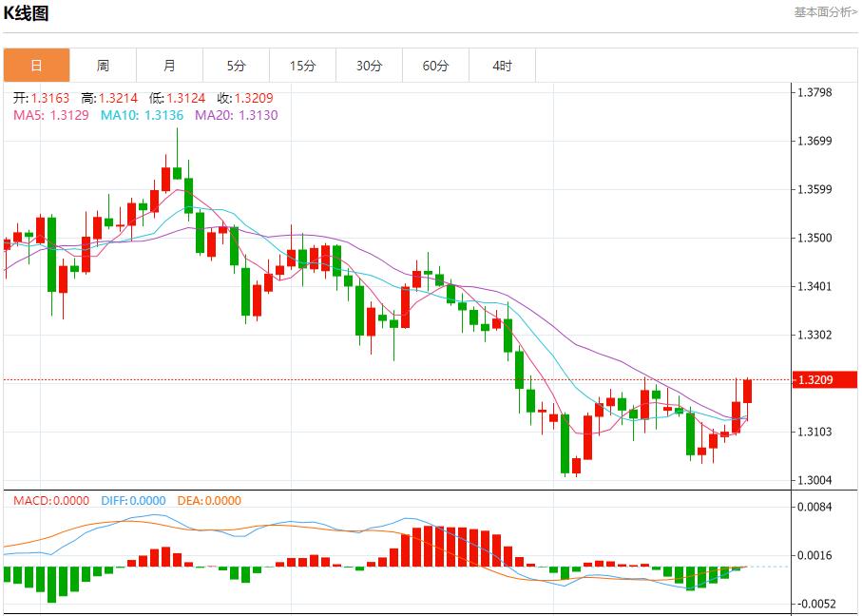The height and width of the screenshot is (616, 862).
Task: Click the 1.3798 top price axis label
Action: click(818, 92)
